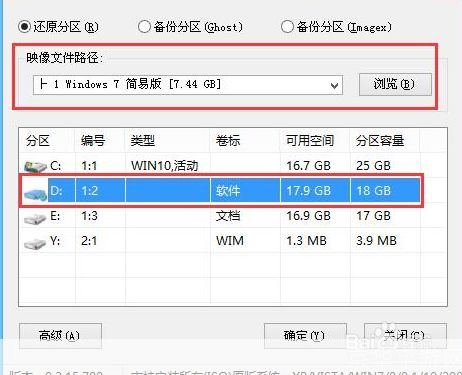Click the 3.9 MB capacity cell

coord(376,241)
